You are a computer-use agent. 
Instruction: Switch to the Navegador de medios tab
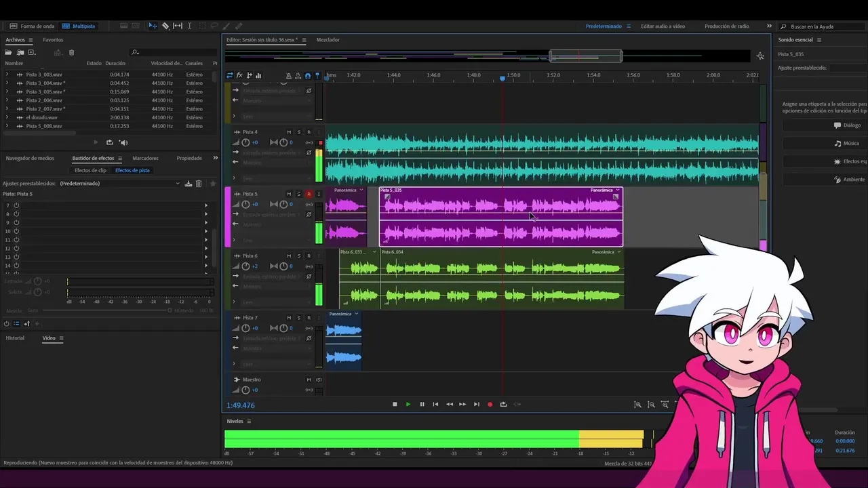coord(30,158)
